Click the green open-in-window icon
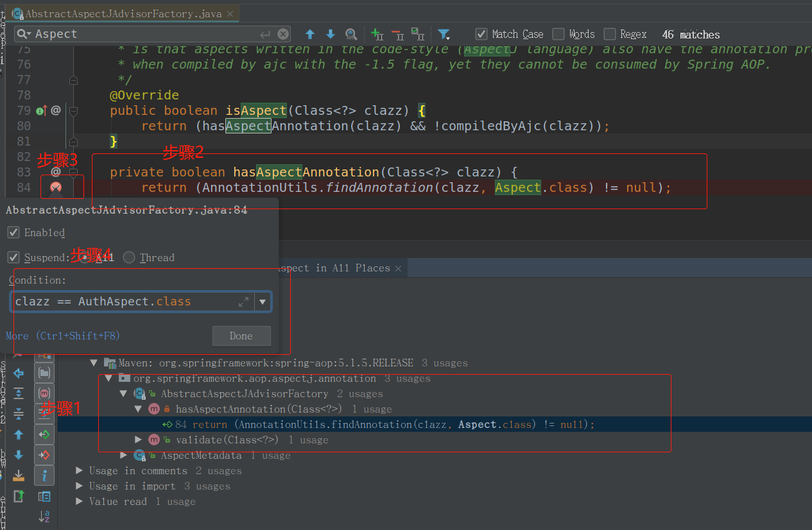This screenshot has width=812, height=530. (19, 496)
